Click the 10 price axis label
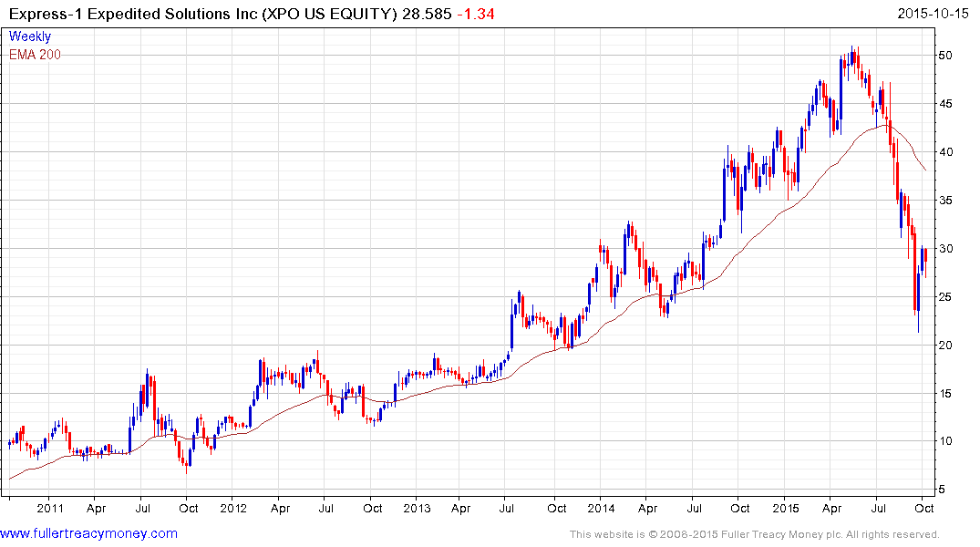The height and width of the screenshot is (547, 980). point(945,441)
